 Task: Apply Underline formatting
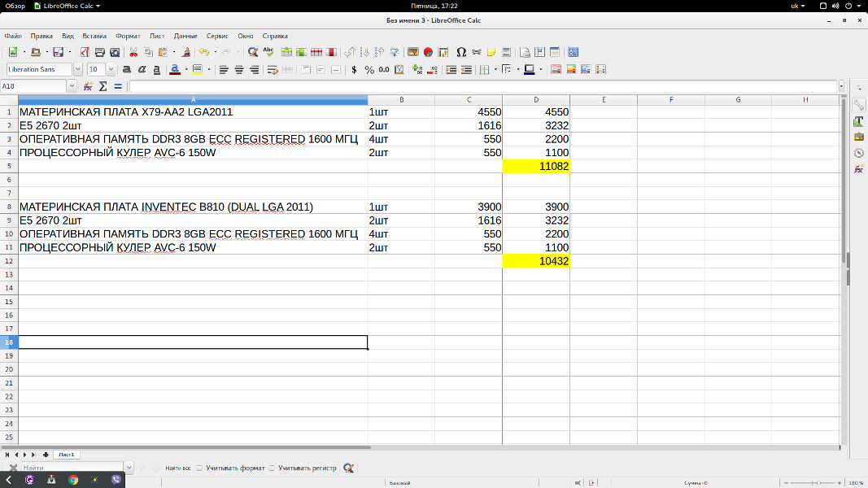point(157,69)
